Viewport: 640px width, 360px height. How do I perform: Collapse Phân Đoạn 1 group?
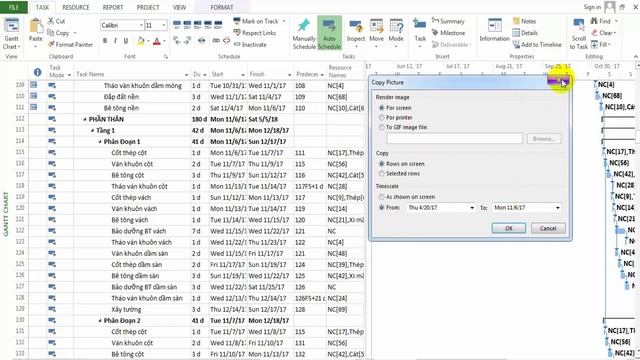[100, 142]
